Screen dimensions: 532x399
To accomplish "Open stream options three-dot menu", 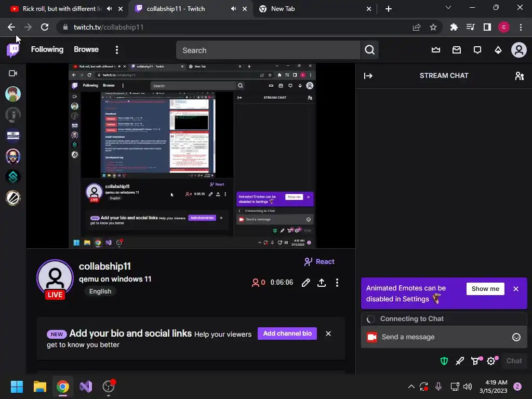I will (x=337, y=283).
